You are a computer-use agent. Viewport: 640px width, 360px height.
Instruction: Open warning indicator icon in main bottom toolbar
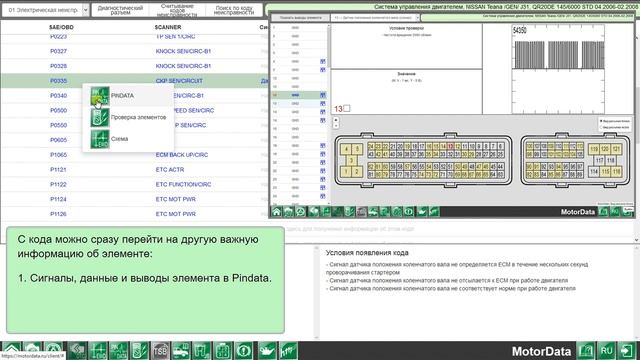coord(244,351)
